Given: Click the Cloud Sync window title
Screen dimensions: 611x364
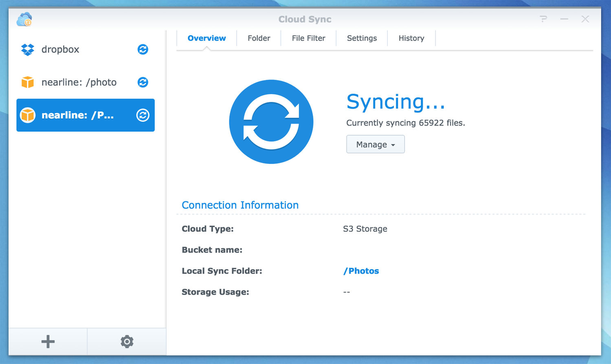Looking at the screenshot, I should [305, 19].
